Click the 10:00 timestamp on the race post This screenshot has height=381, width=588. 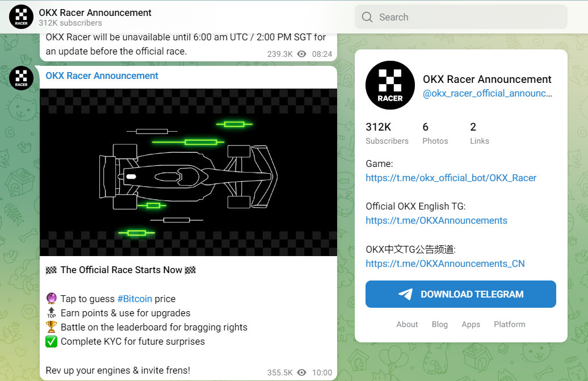coord(322,372)
